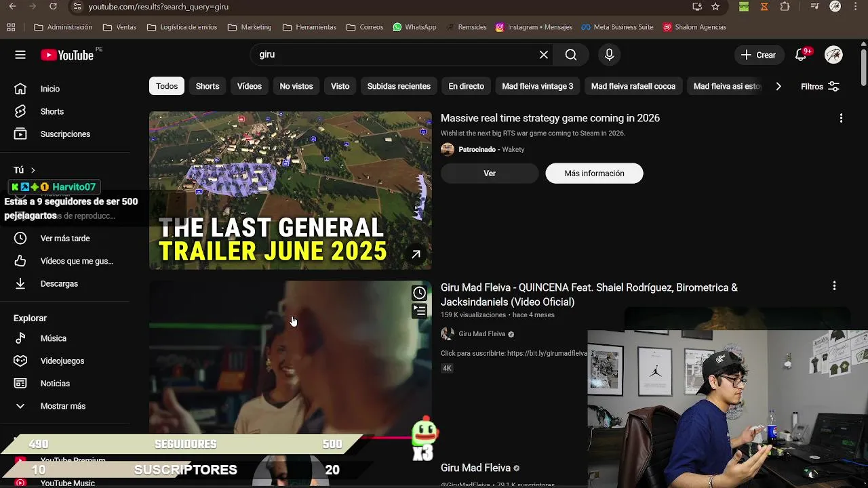Screen dimensions: 868x488
Task: Select the Vídeos filter chip
Action: [250, 86]
